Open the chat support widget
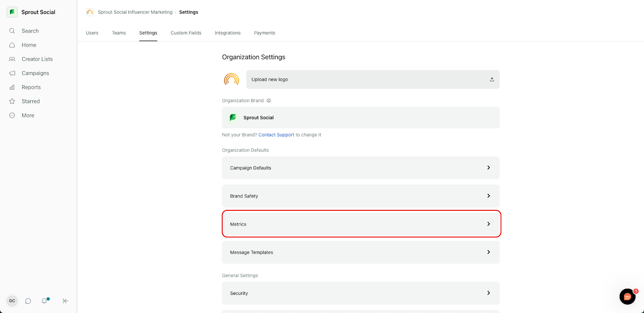This screenshot has height=313, width=644. tap(627, 297)
